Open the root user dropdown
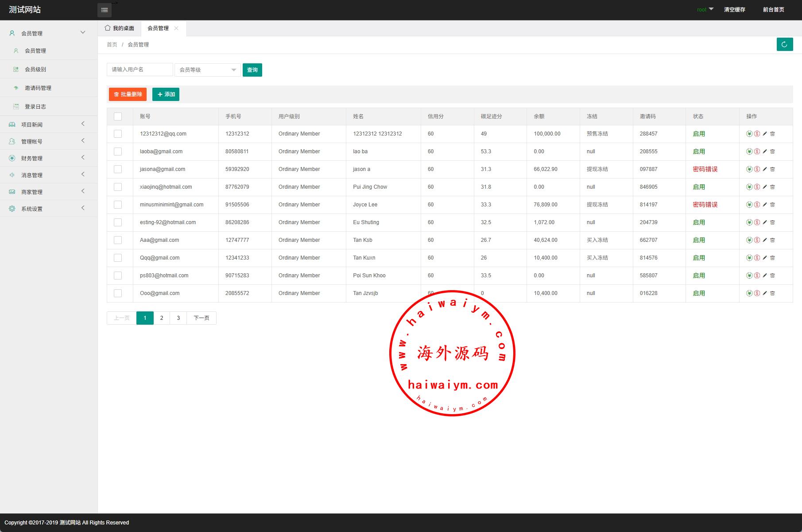802x532 pixels. point(705,9)
